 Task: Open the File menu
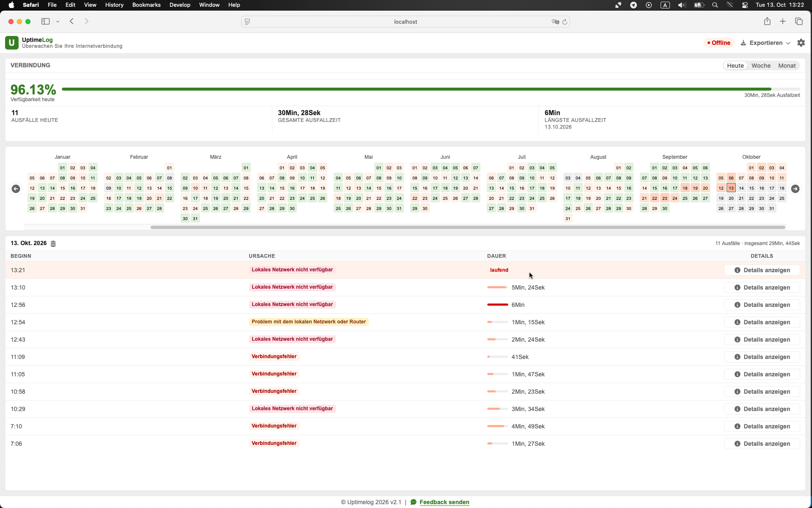click(52, 5)
